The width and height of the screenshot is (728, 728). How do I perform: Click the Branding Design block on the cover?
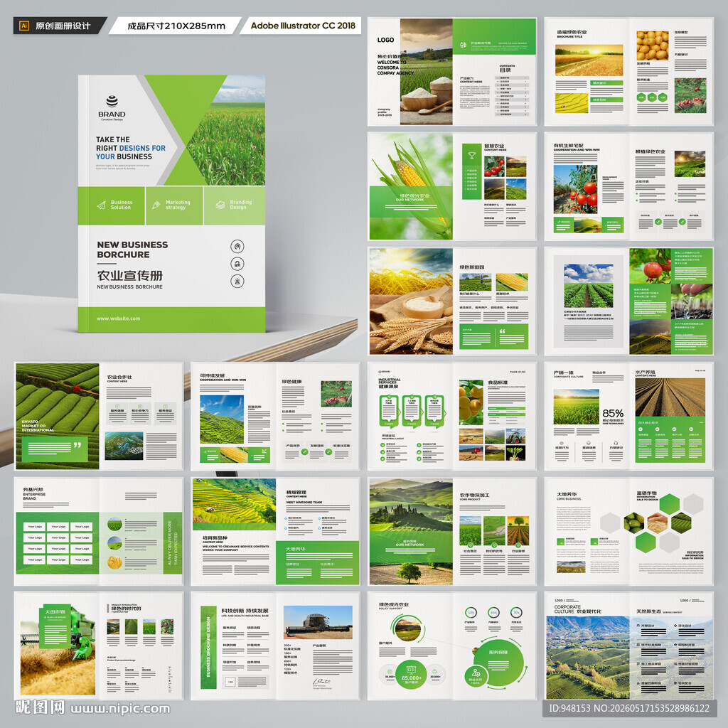(235, 205)
